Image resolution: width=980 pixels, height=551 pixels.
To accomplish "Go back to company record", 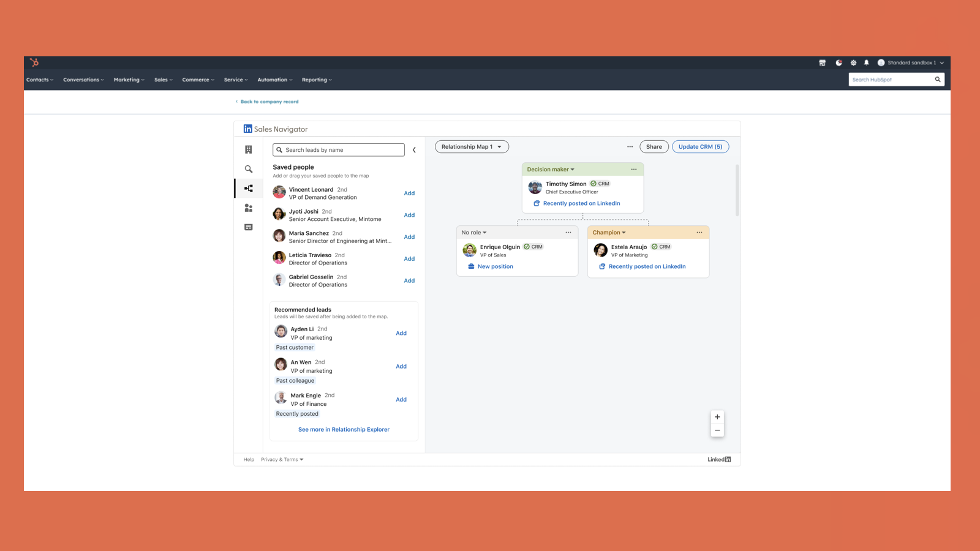I will (269, 102).
